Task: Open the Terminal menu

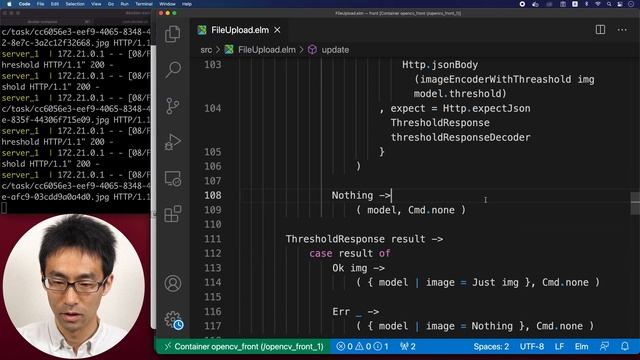Action: 144,4
